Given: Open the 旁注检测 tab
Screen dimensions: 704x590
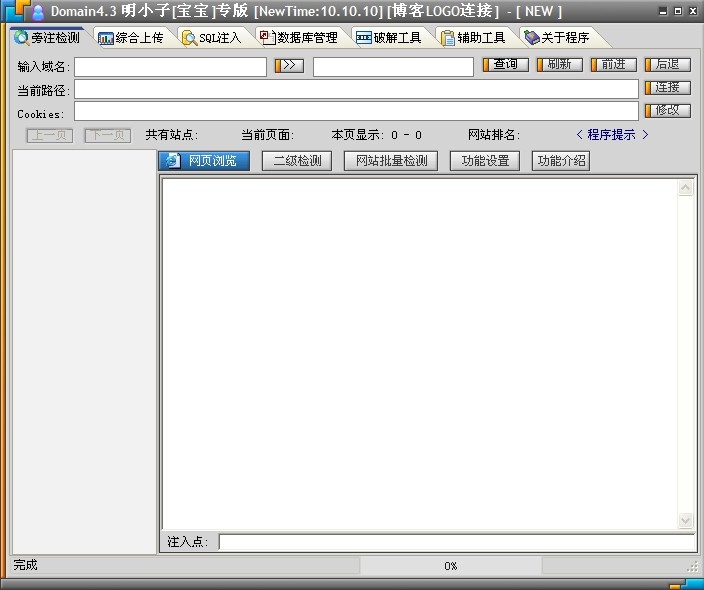Looking at the screenshot, I should tap(48, 38).
